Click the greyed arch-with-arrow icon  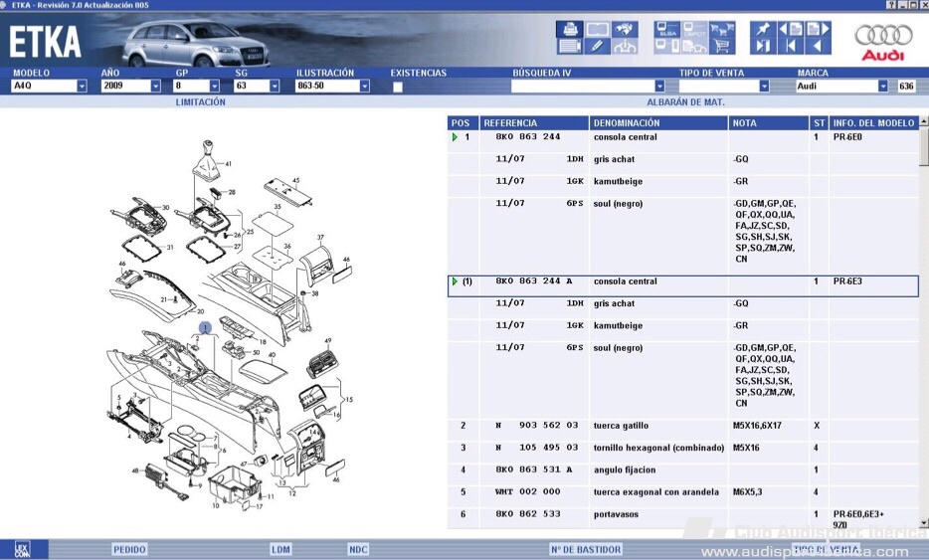pos(625,46)
